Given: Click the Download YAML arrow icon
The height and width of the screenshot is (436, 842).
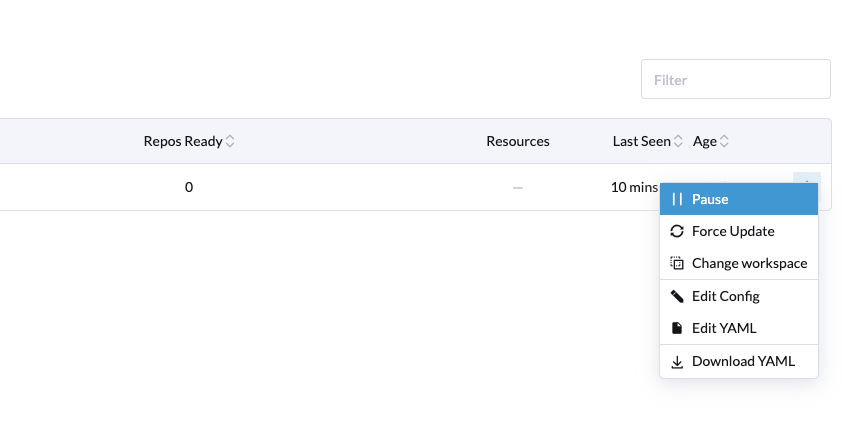Looking at the screenshot, I should pos(677,362).
